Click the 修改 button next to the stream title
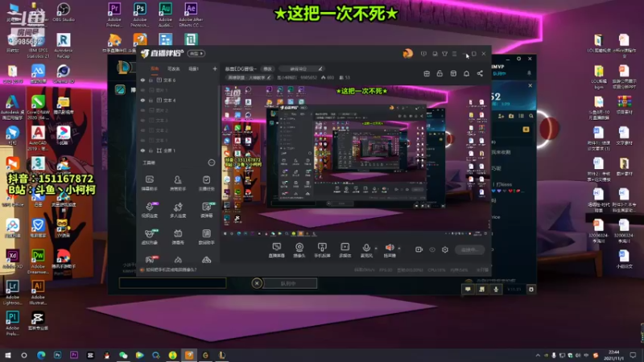Viewport: 644px width, 362px height. [267, 68]
